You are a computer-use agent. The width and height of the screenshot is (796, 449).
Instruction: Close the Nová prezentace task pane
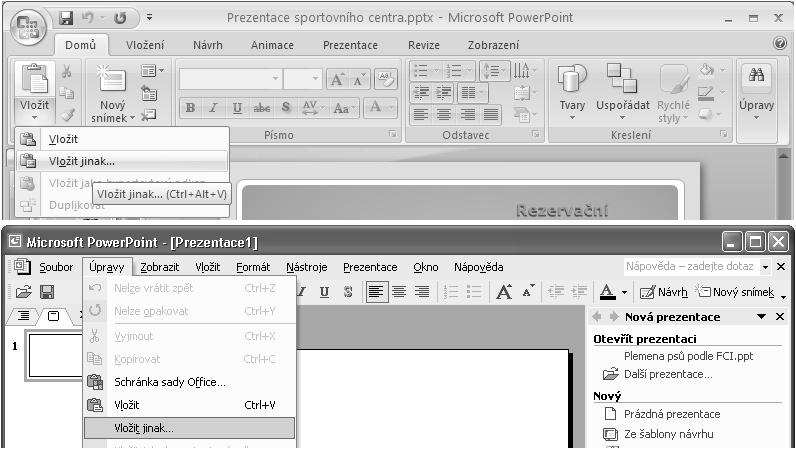pyautogui.click(x=780, y=316)
